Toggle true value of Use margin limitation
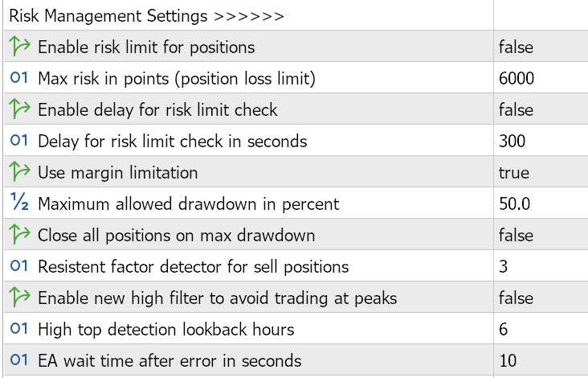 (x=541, y=171)
